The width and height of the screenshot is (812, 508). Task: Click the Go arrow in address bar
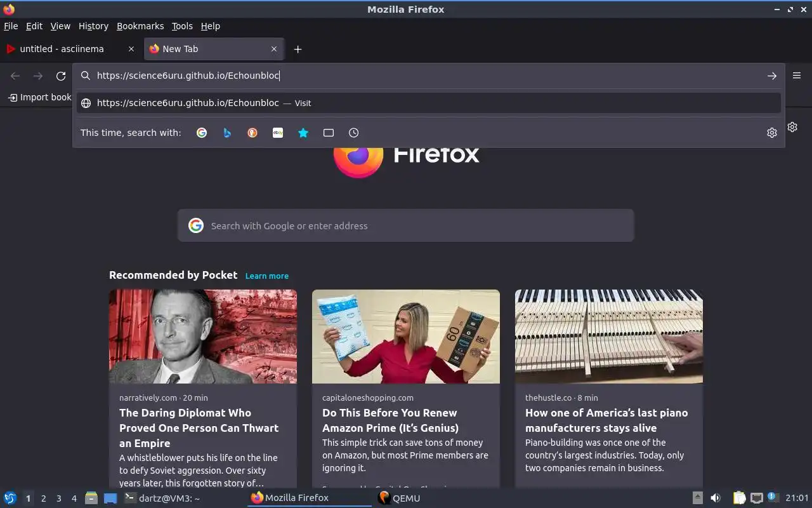772,76
